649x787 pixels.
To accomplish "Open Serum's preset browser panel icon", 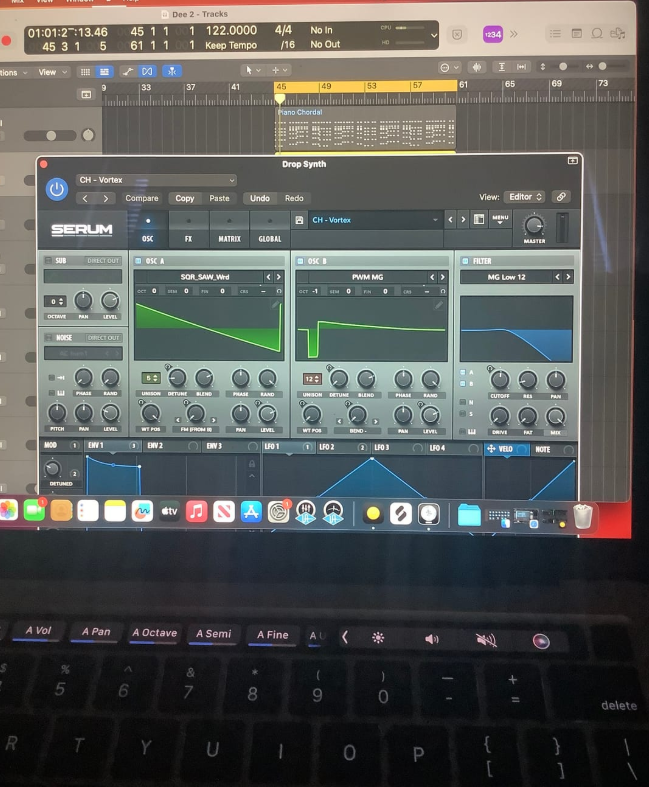I will [x=479, y=219].
